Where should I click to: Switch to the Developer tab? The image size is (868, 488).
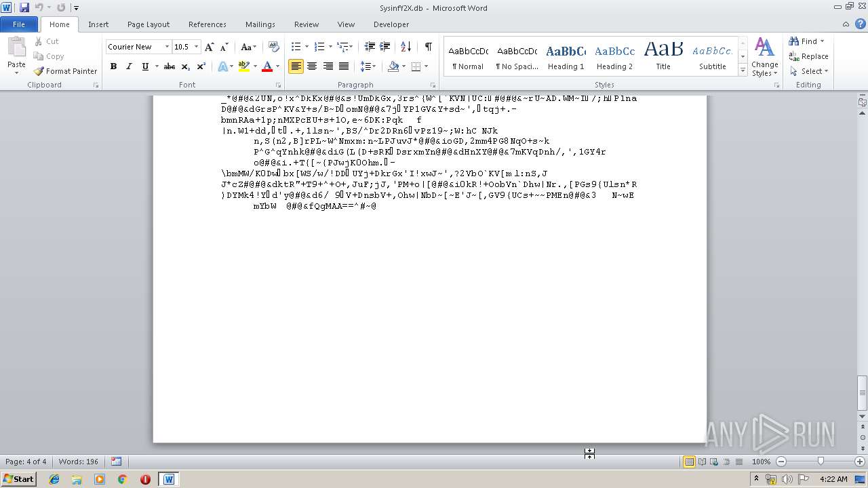pyautogui.click(x=391, y=24)
